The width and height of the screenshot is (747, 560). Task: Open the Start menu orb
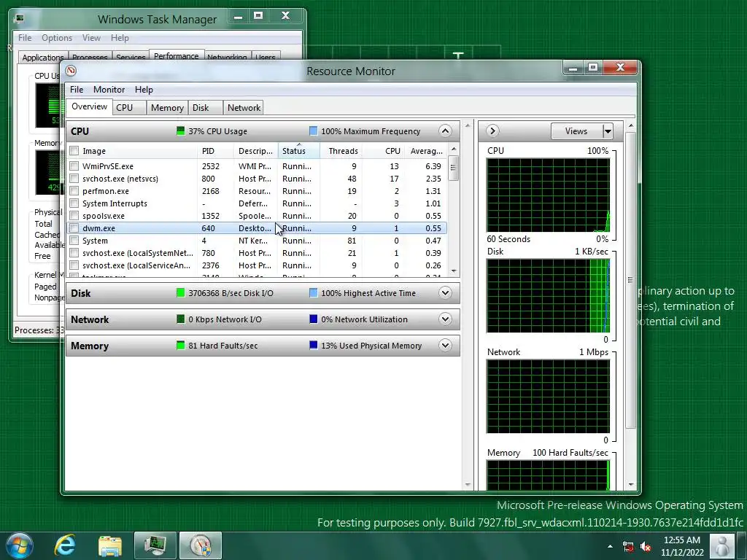(20, 545)
